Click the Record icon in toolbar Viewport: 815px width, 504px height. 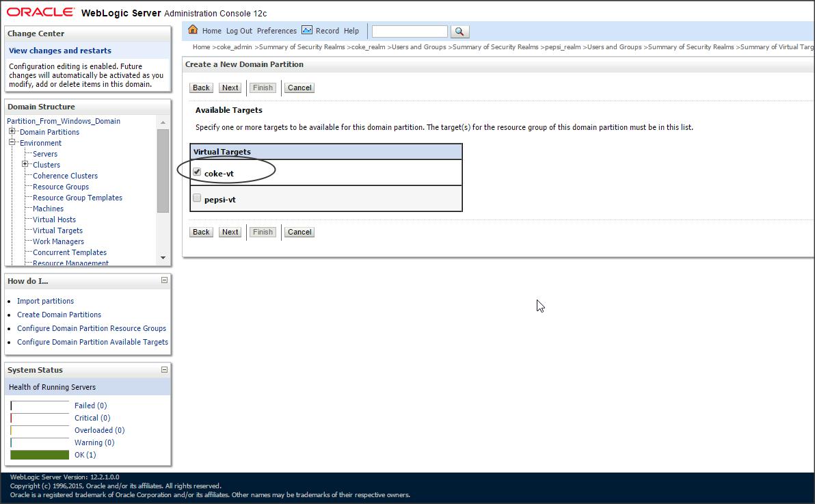307,30
